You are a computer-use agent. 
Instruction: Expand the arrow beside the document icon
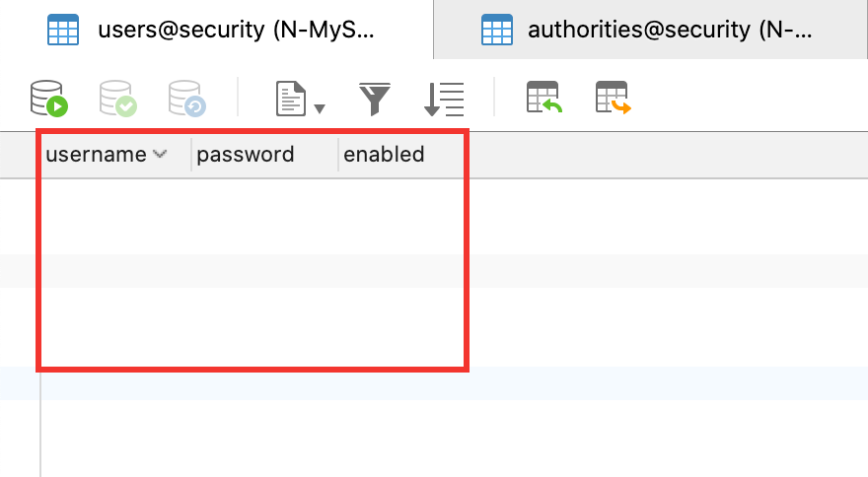pyautogui.click(x=320, y=109)
